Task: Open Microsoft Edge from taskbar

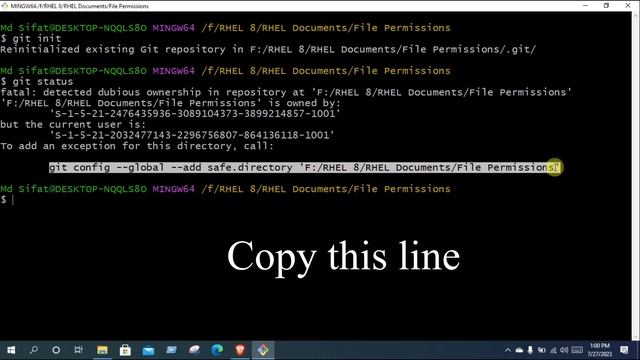Action: click(x=217, y=350)
